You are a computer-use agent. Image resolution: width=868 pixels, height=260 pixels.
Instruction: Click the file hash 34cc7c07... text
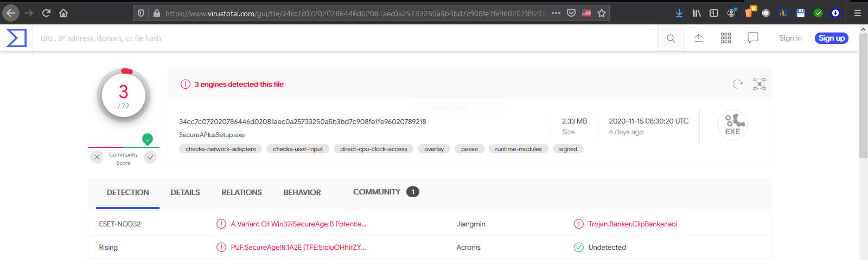tap(303, 121)
